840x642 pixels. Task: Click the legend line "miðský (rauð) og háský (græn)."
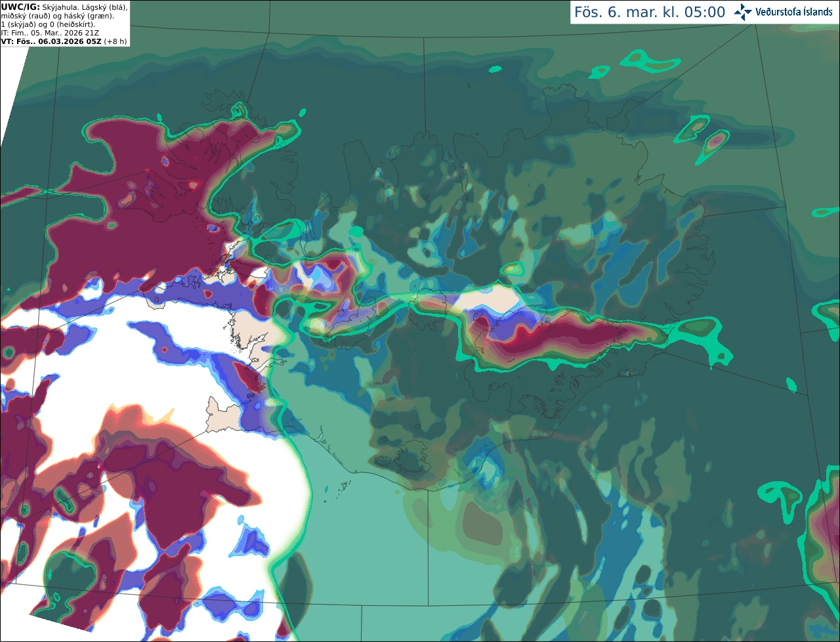click(x=57, y=16)
